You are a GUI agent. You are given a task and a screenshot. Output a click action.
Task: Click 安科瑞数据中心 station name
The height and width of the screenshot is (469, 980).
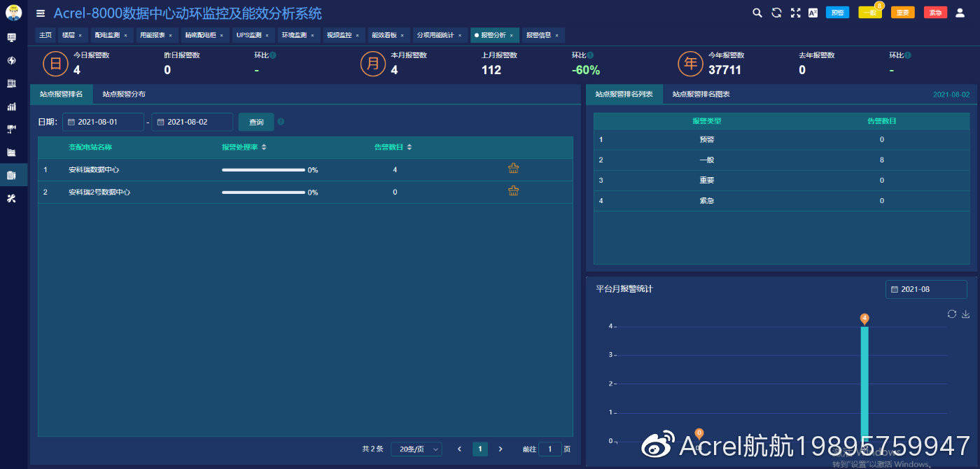[94, 169]
